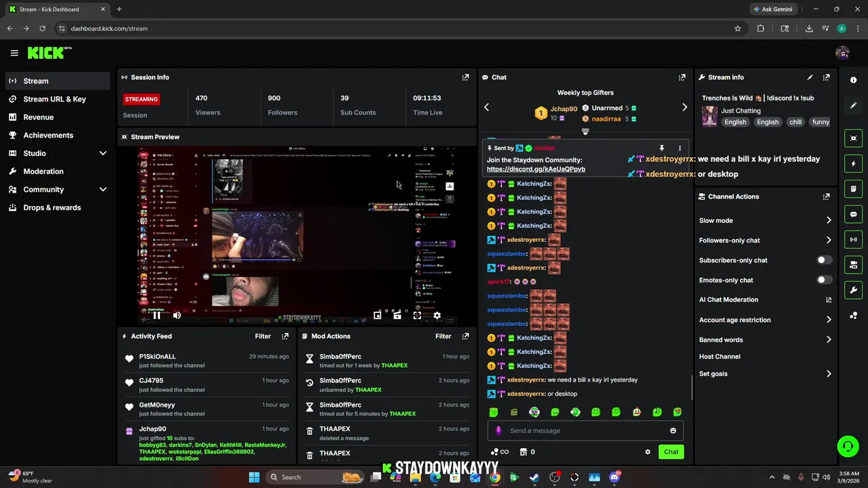Toggle the session info broadcast widget in rail
This screenshot has height=488, width=868.
pyautogui.click(x=853, y=239)
